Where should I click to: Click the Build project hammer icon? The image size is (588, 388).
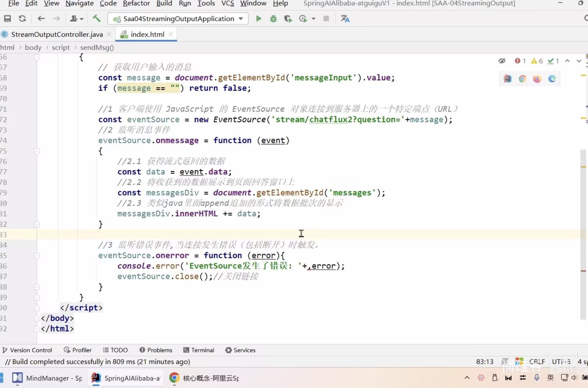(96, 19)
